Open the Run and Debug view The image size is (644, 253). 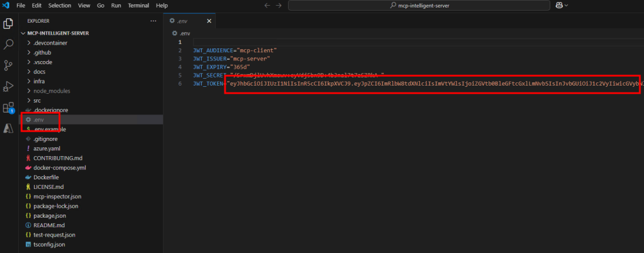8,87
